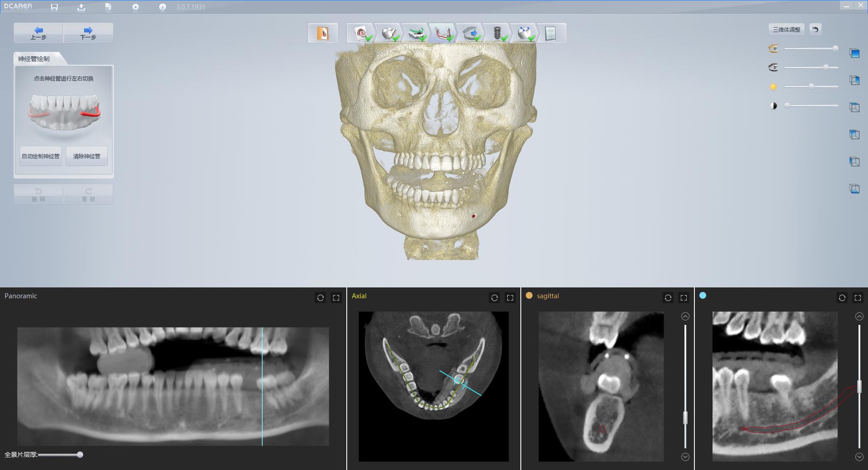Maximize the sagittal view pane
Screen dimensions: 868x470
click(684, 298)
